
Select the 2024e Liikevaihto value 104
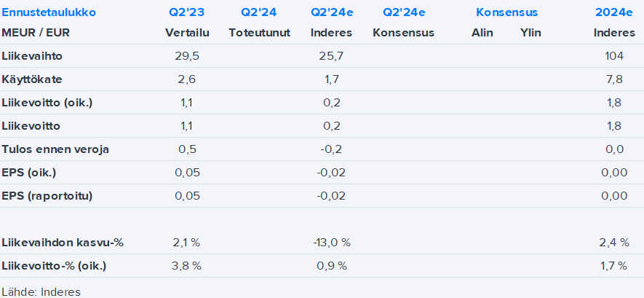pyautogui.click(x=614, y=55)
